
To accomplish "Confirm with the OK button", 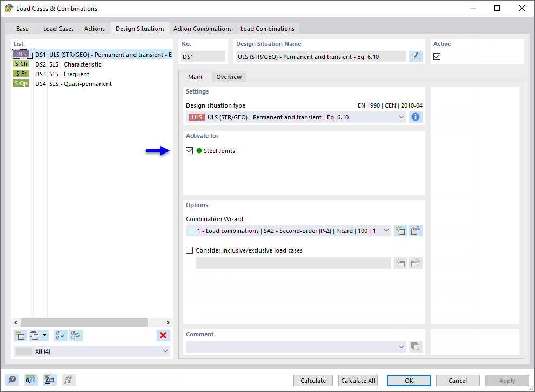I will [x=409, y=381].
